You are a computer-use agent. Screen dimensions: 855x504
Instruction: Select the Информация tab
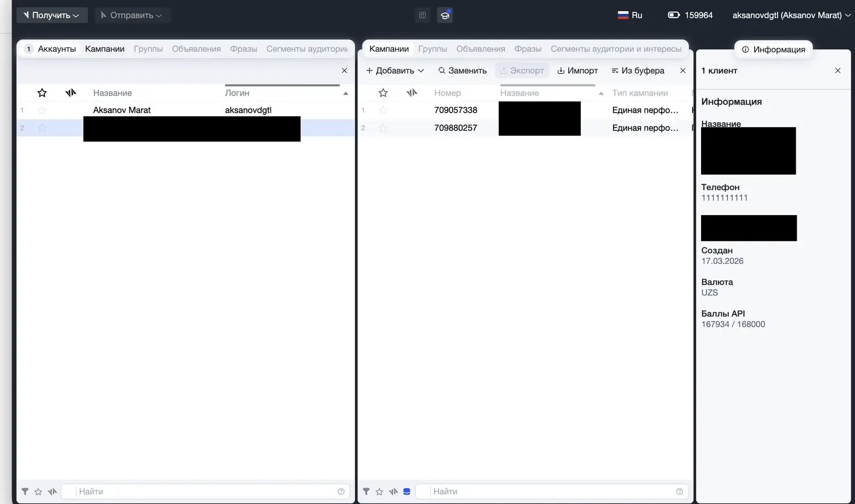pyautogui.click(x=773, y=49)
